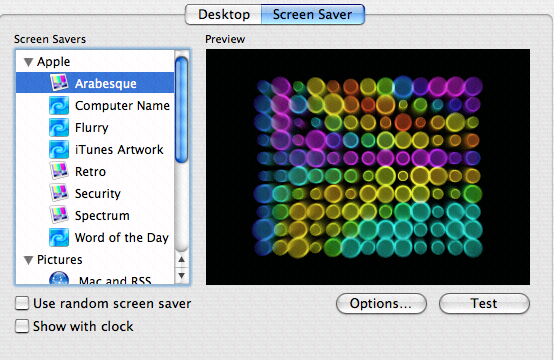Screen dimensions: 554x360
Task: Click the Spectrum screen saver icon
Action: [59, 215]
